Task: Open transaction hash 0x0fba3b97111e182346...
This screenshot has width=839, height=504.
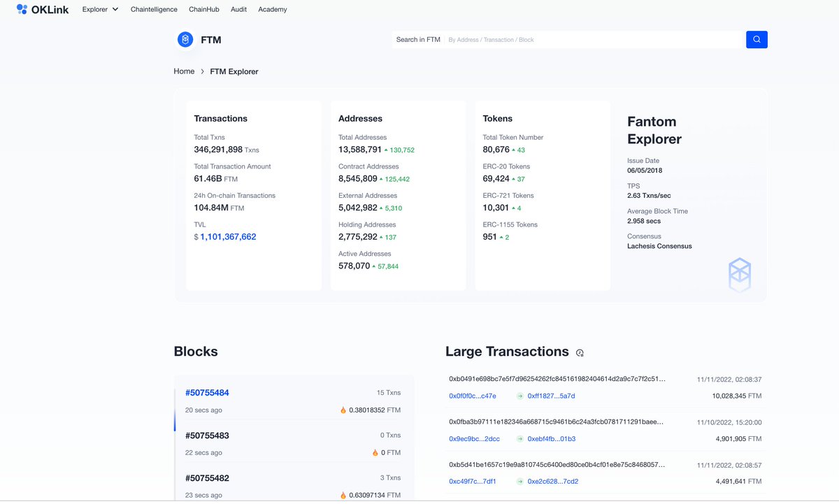Action: click(x=557, y=422)
